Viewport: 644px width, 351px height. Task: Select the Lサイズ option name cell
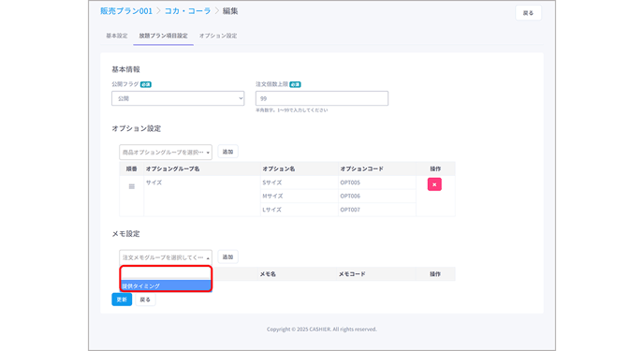click(300, 210)
